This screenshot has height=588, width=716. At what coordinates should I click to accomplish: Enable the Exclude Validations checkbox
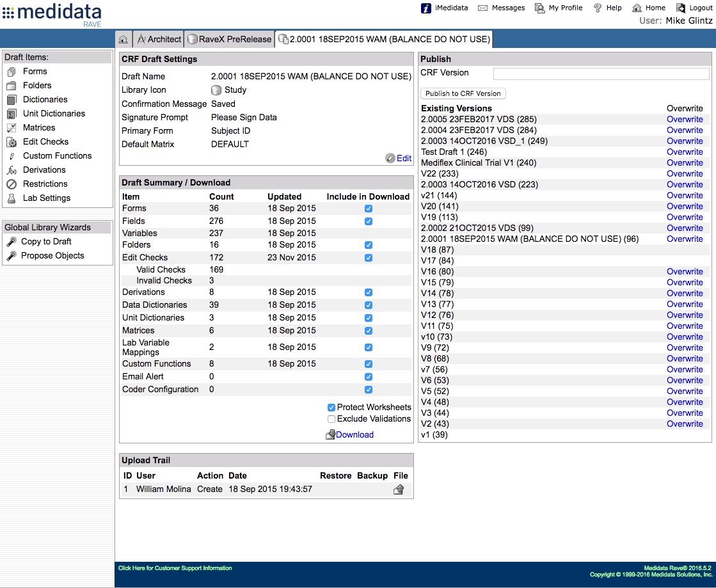[331, 419]
